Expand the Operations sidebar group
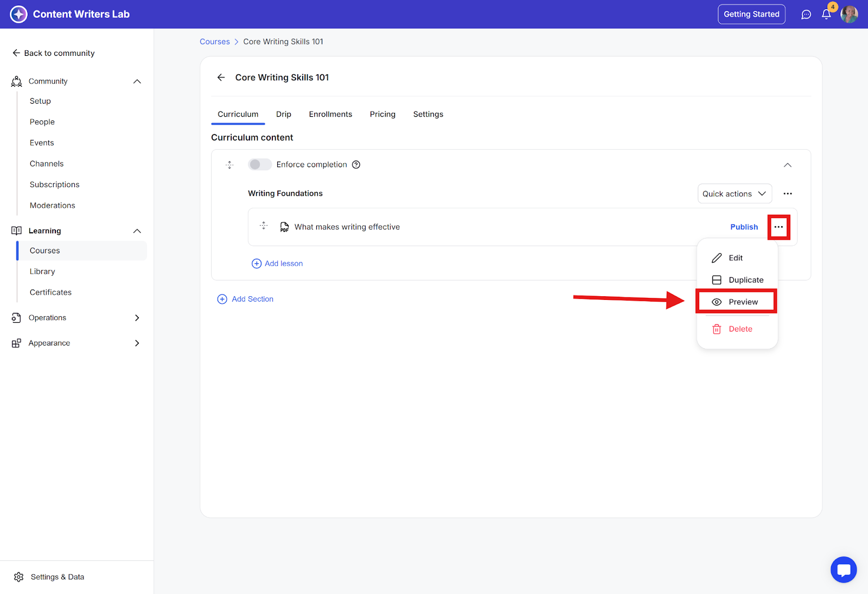Image resolution: width=868 pixels, height=594 pixels. [137, 318]
